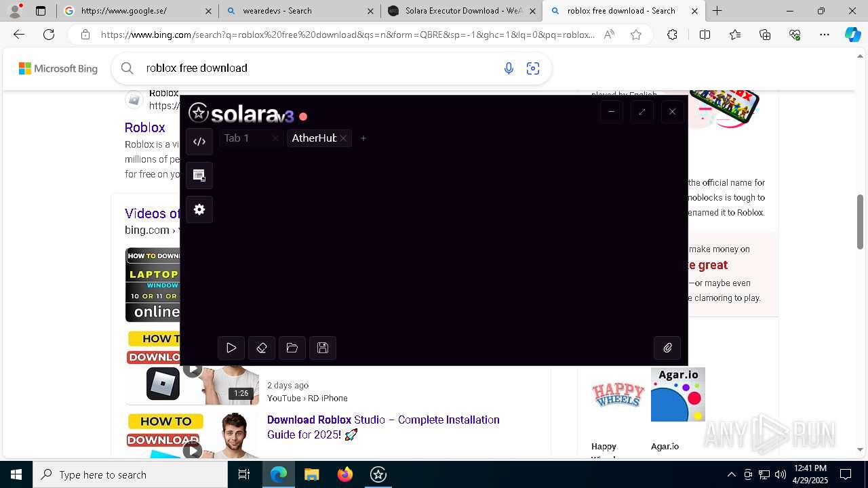Close the roblox free download tab
The height and width of the screenshot is (488, 868).
pos(694,11)
